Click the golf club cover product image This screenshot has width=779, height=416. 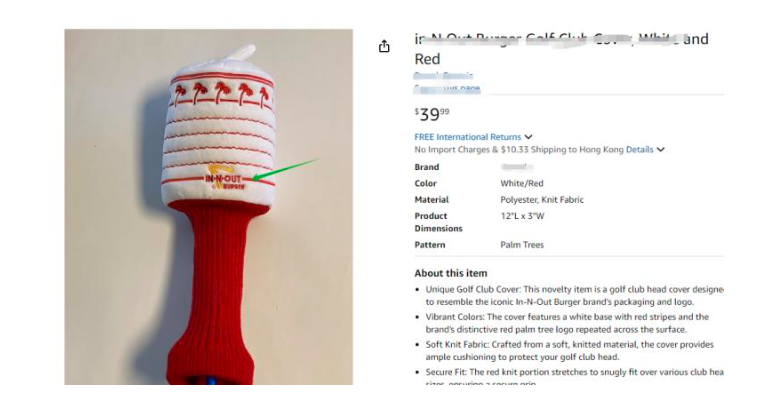(x=209, y=207)
